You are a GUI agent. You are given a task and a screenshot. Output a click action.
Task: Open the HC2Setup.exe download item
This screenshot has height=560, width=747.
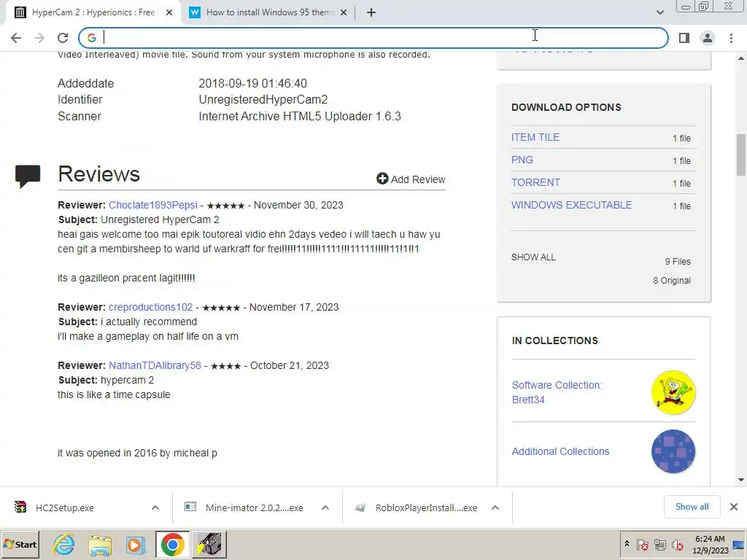64,507
